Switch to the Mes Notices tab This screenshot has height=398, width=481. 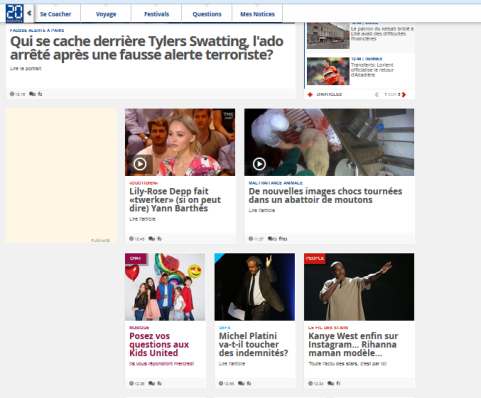[x=257, y=14]
